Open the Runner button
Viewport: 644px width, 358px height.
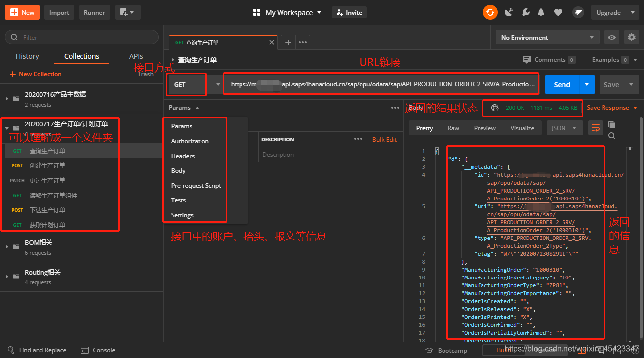click(x=94, y=12)
